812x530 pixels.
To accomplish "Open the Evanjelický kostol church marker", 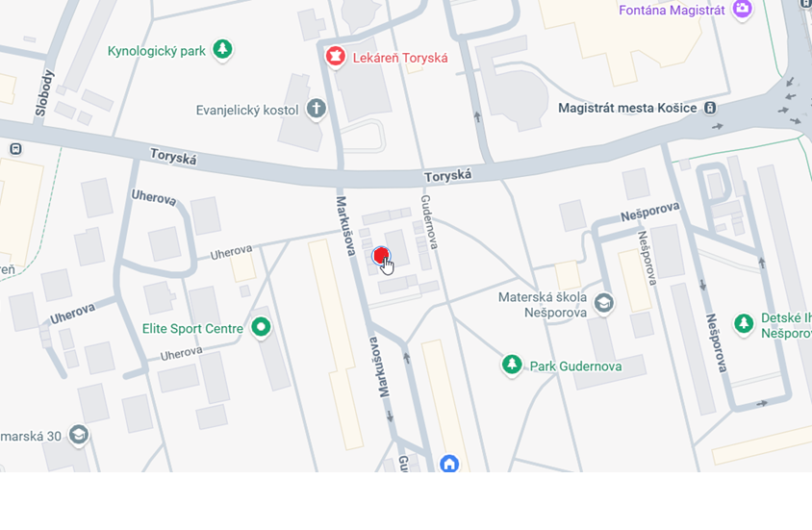I will pyautogui.click(x=316, y=110).
